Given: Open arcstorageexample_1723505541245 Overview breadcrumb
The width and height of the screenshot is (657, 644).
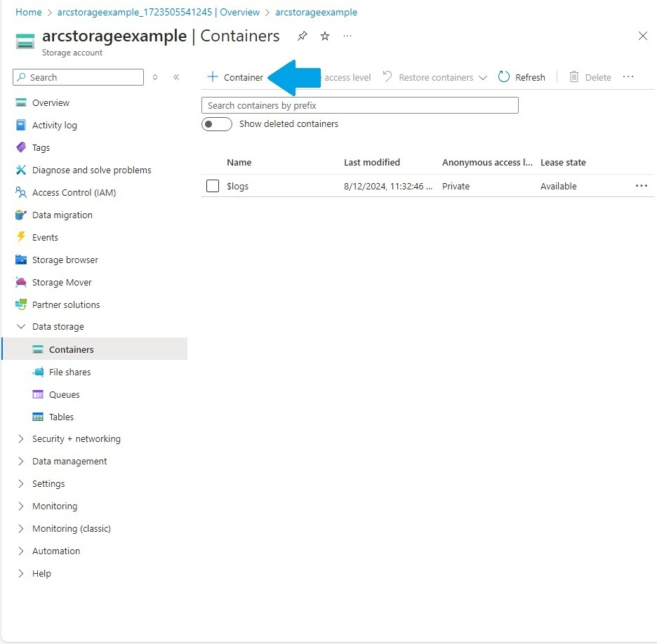Looking at the screenshot, I should tap(159, 12).
